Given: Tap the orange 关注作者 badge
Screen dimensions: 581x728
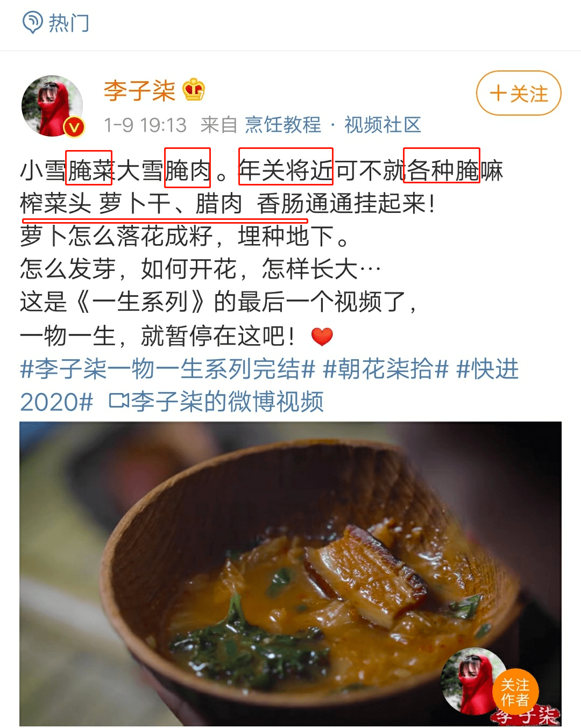Looking at the screenshot, I should (x=515, y=692).
